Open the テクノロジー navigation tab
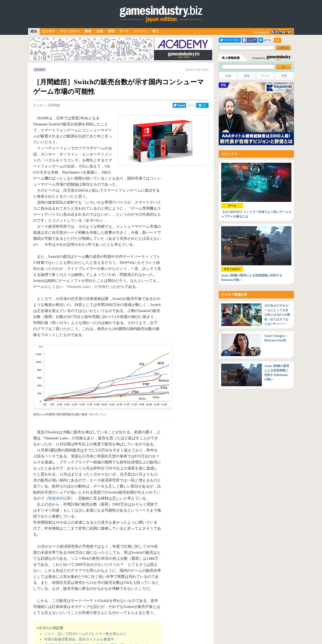 [70, 31]
